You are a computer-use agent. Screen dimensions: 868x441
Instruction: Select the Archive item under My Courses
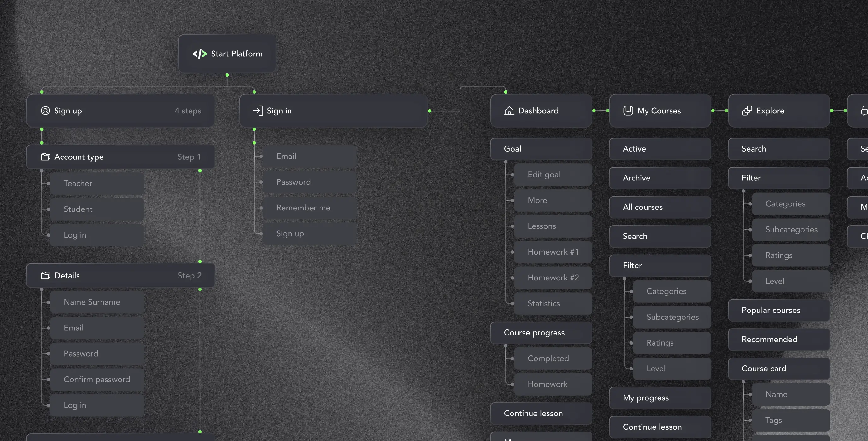pyautogui.click(x=660, y=178)
